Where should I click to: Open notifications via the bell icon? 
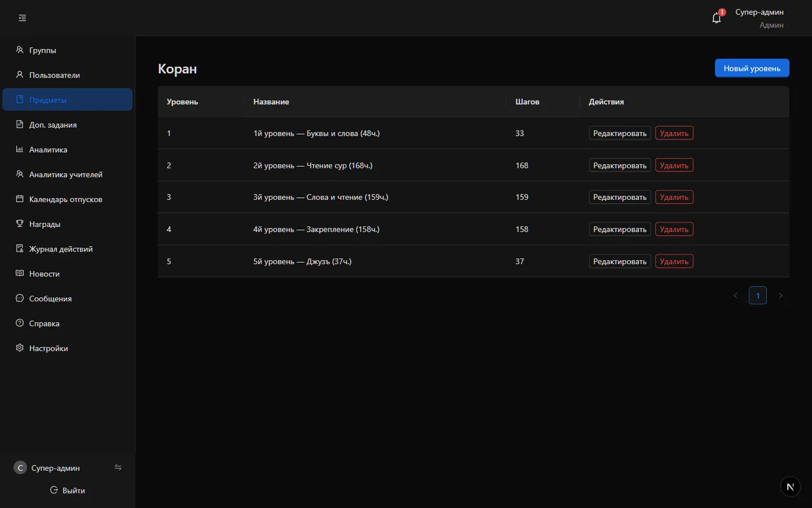716,18
